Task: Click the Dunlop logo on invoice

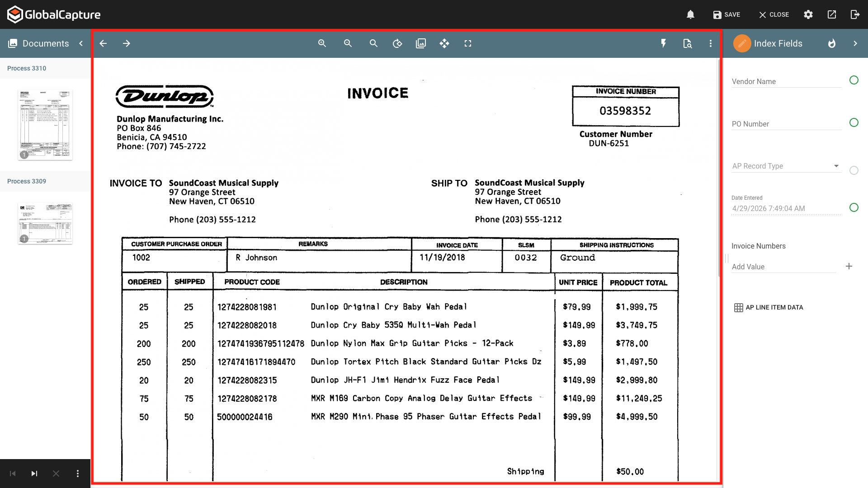Action: (165, 96)
